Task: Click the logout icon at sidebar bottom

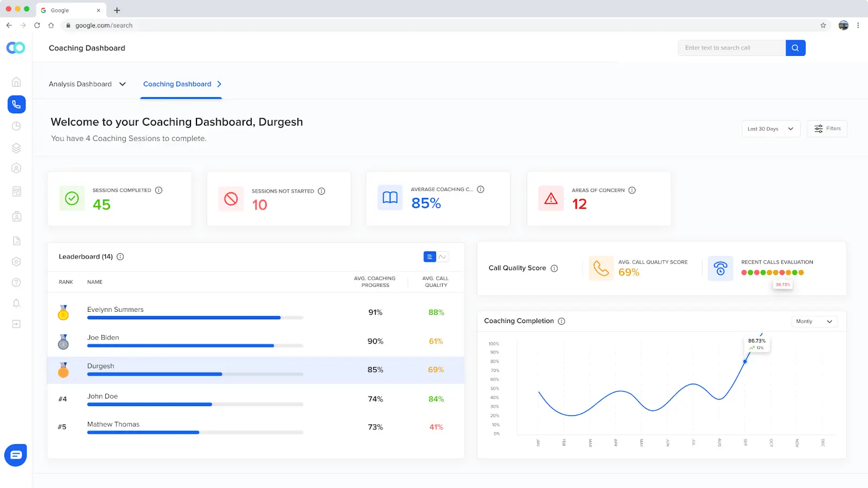Action: tap(16, 324)
